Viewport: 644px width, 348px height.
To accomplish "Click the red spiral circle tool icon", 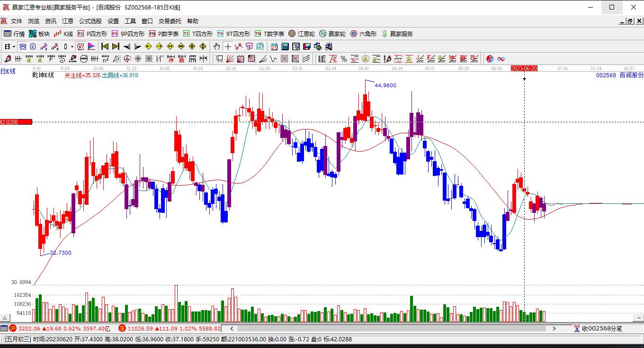I will 127,59.
